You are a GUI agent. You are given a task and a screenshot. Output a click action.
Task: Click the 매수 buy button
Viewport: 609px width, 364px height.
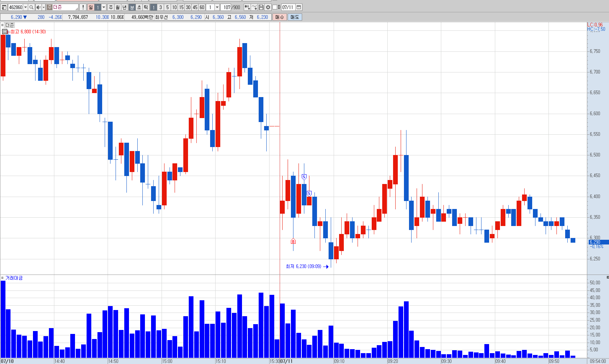click(x=280, y=17)
